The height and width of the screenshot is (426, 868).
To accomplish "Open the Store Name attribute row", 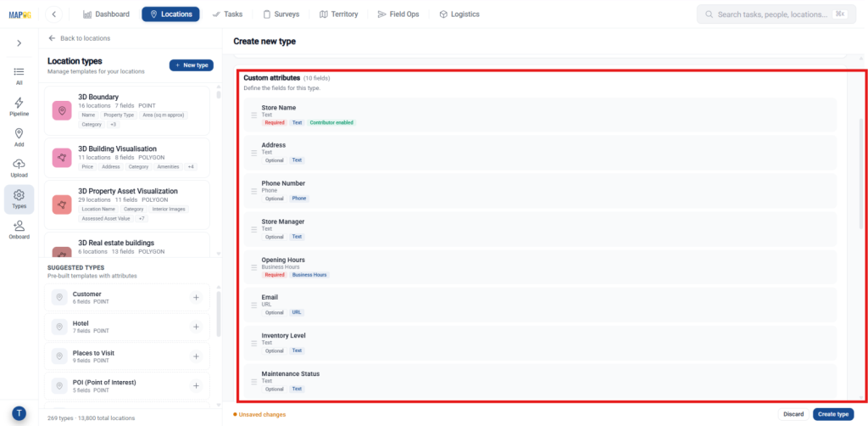I will [x=540, y=115].
